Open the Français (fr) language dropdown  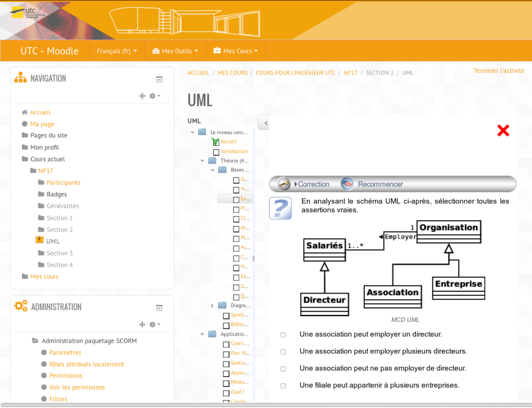point(117,51)
